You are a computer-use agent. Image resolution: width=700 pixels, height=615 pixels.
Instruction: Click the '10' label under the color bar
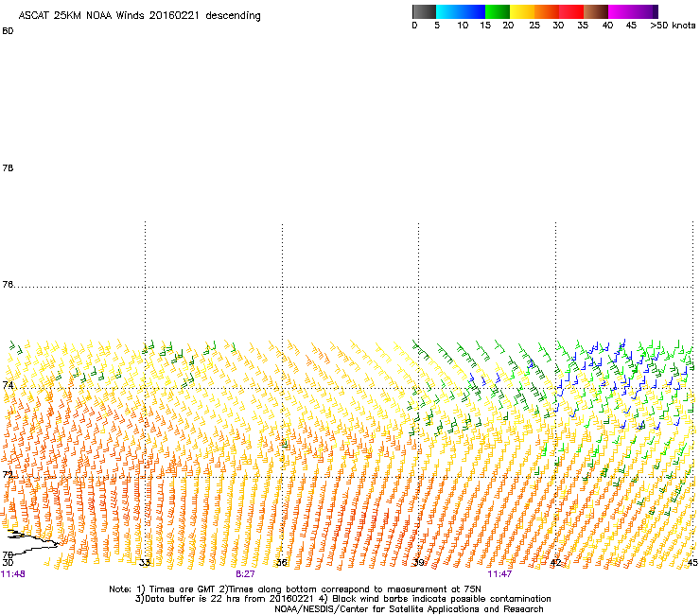click(463, 26)
